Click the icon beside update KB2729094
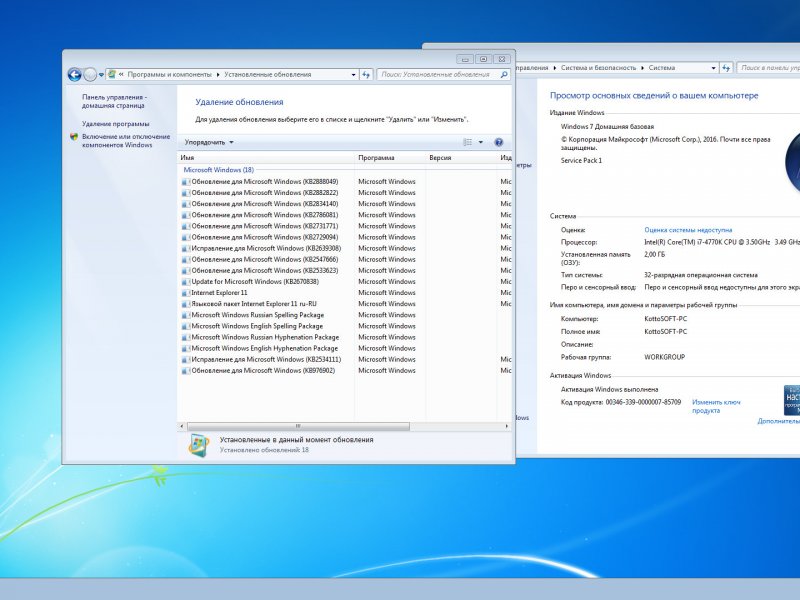 (186, 237)
